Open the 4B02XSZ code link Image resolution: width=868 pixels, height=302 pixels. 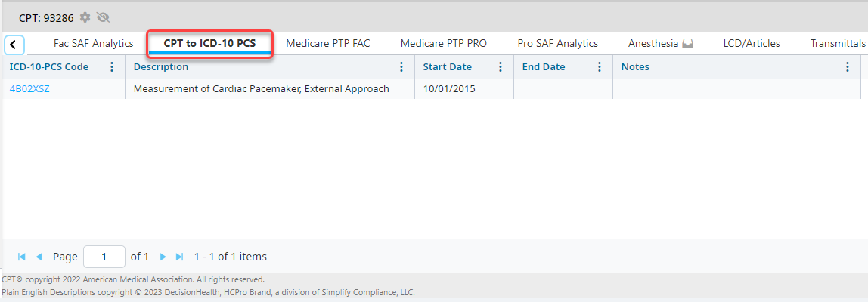(29, 89)
